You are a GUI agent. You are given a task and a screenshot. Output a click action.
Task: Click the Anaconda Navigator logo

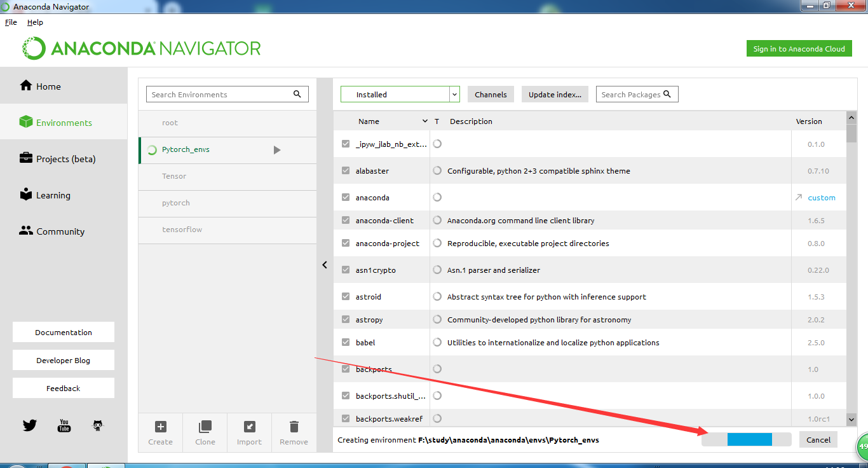pyautogui.click(x=142, y=48)
